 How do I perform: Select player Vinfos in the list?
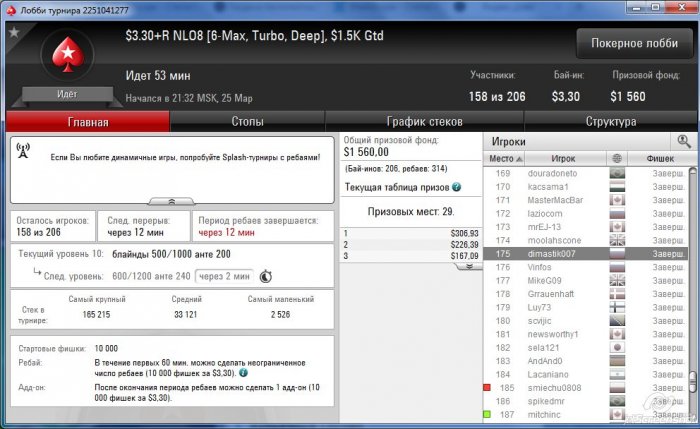586,267
